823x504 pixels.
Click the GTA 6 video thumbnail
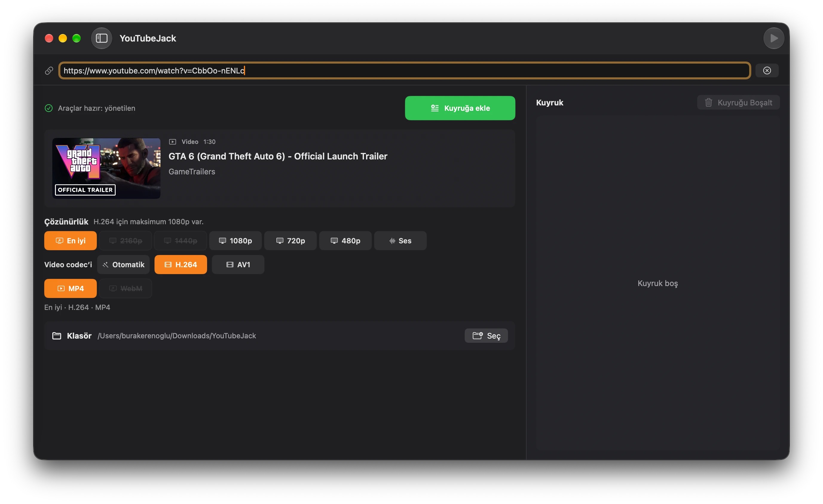[106, 169]
